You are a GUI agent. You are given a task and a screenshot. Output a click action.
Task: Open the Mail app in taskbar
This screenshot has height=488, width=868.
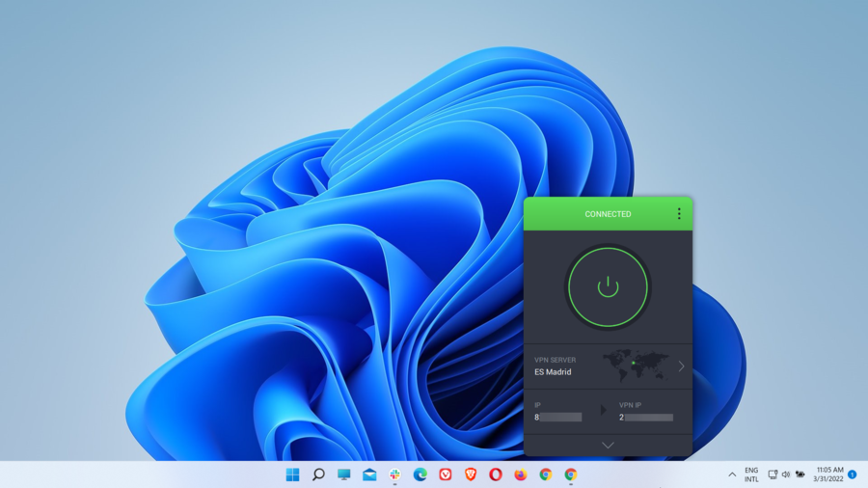pos(369,474)
